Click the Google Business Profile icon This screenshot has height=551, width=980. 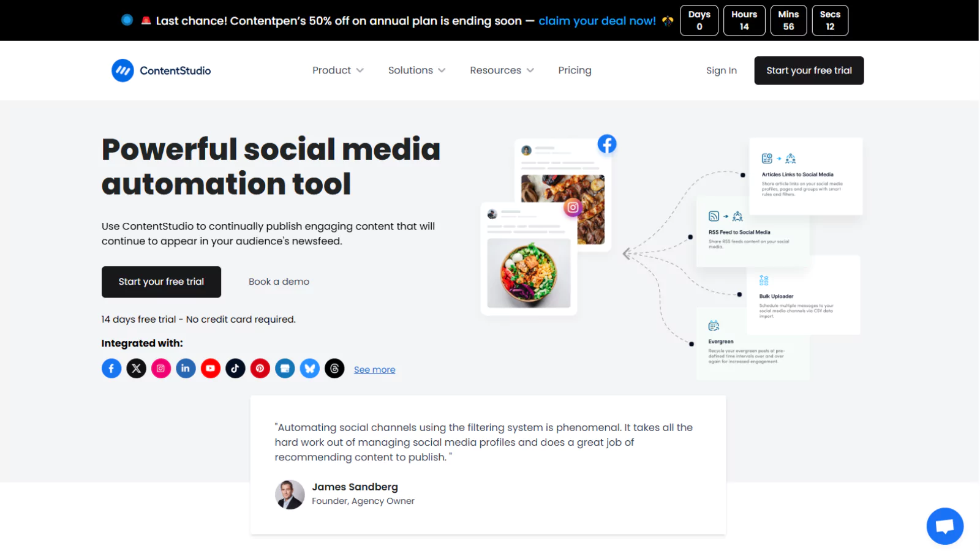(285, 369)
